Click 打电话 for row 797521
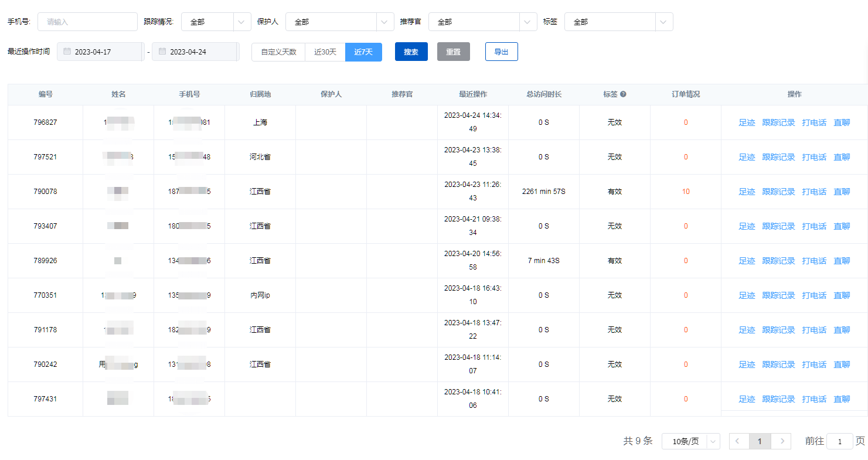The height and width of the screenshot is (460, 868). pos(814,157)
